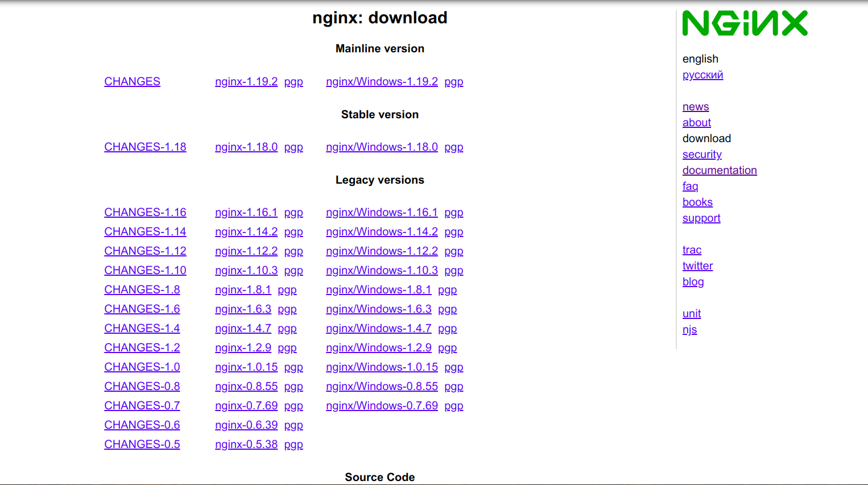Download nginx-1.2.9 source
868x485 pixels.
coord(243,347)
